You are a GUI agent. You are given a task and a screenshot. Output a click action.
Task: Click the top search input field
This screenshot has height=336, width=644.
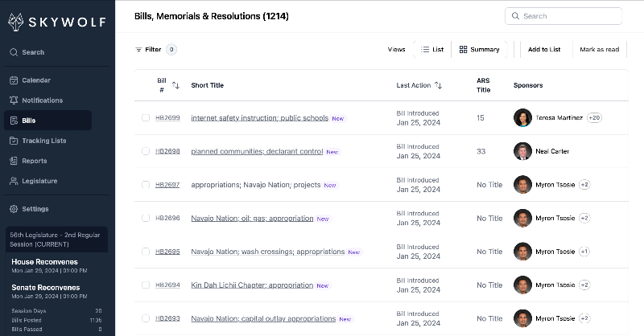tap(563, 16)
